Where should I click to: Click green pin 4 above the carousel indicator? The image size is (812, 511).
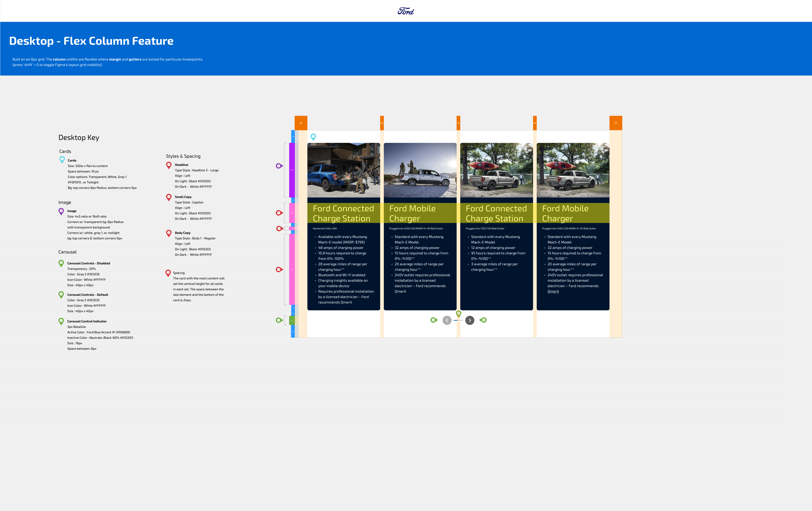(x=459, y=314)
